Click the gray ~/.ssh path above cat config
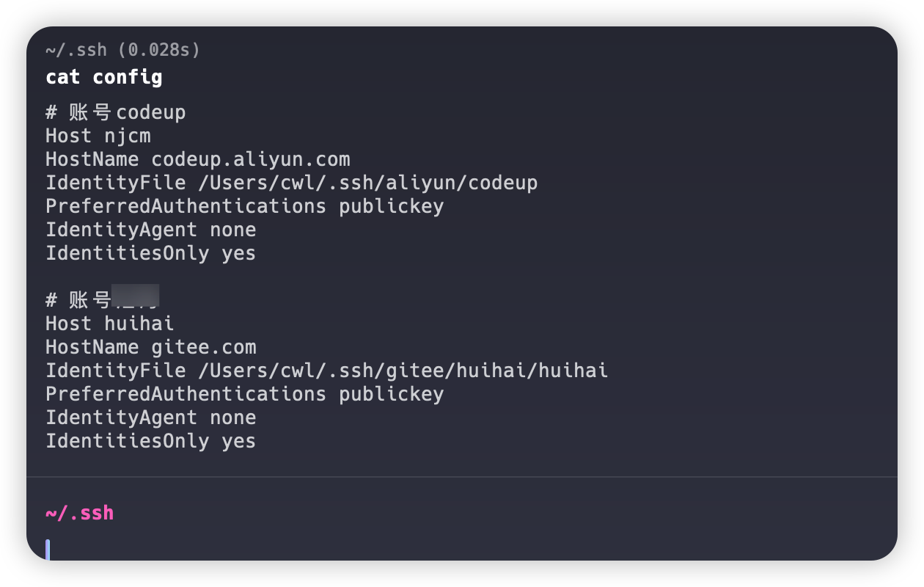924x587 pixels. tap(76, 50)
